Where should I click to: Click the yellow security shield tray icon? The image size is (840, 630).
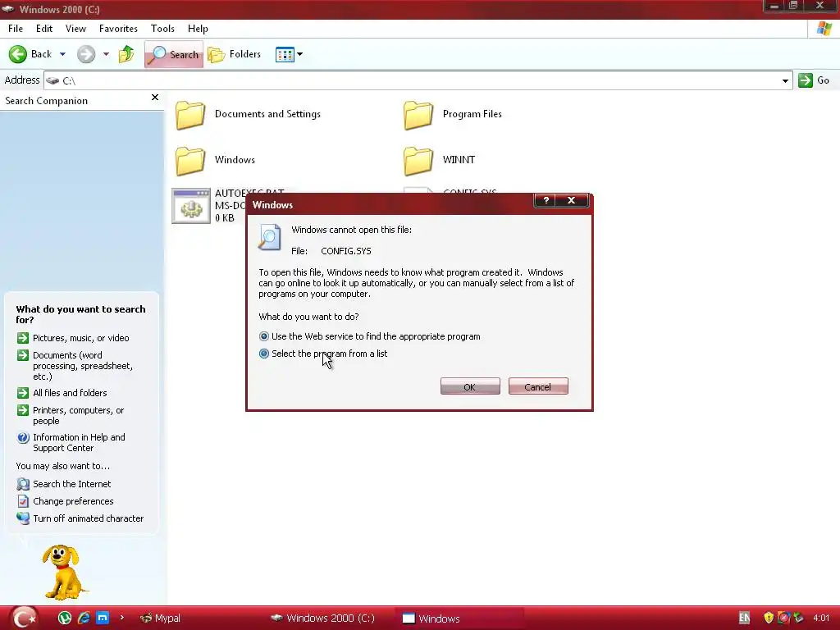(x=768, y=618)
